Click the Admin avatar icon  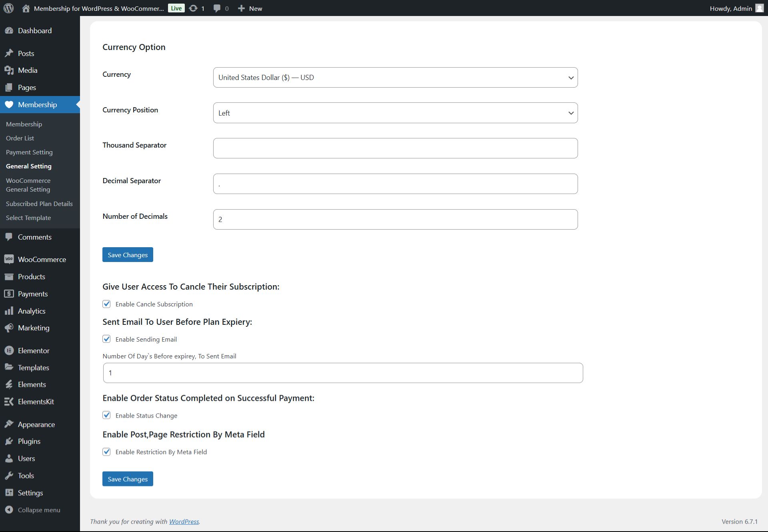759,8
